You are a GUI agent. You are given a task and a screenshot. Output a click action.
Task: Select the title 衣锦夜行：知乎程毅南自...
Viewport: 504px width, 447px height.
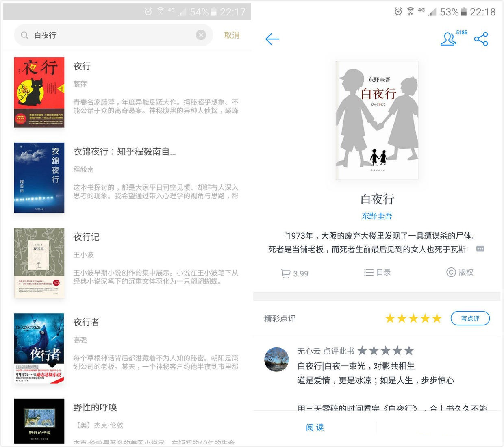(124, 152)
